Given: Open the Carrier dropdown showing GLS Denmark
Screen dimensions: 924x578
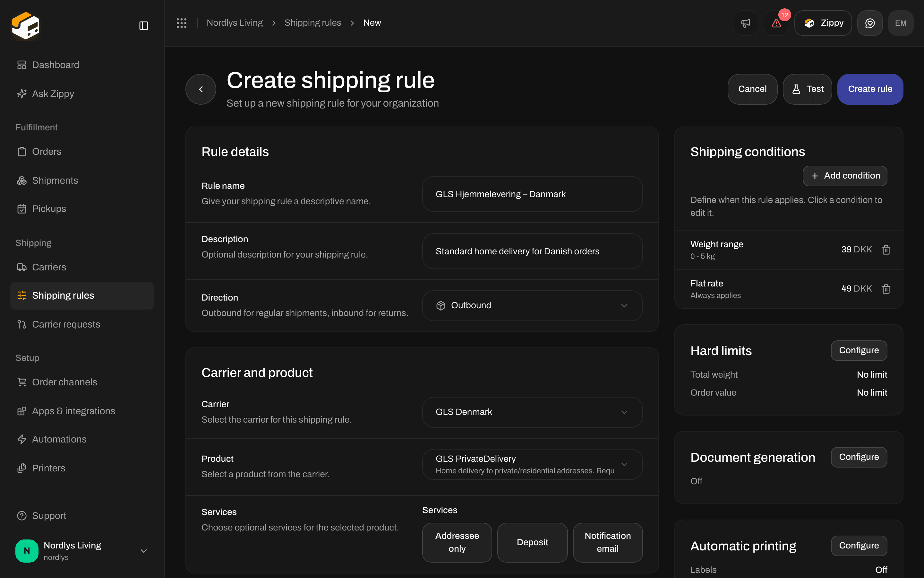Looking at the screenshot, I should 532,412.
